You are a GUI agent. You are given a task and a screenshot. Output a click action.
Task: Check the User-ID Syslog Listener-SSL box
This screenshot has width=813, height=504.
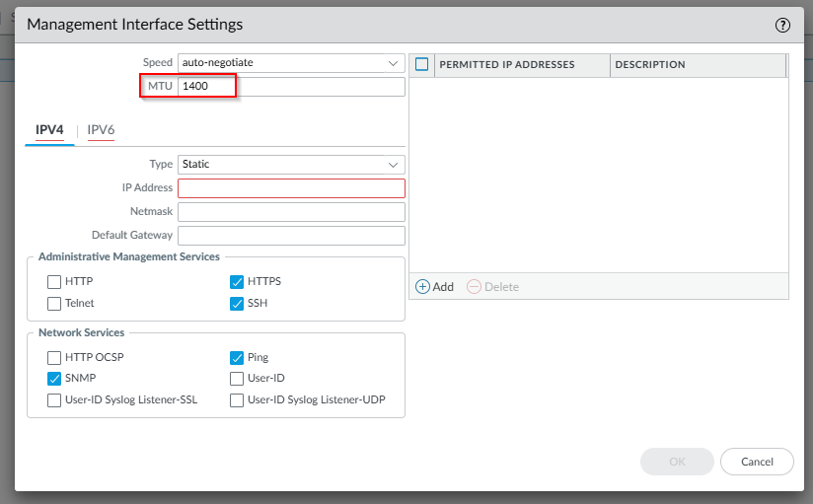click(54, 400)
